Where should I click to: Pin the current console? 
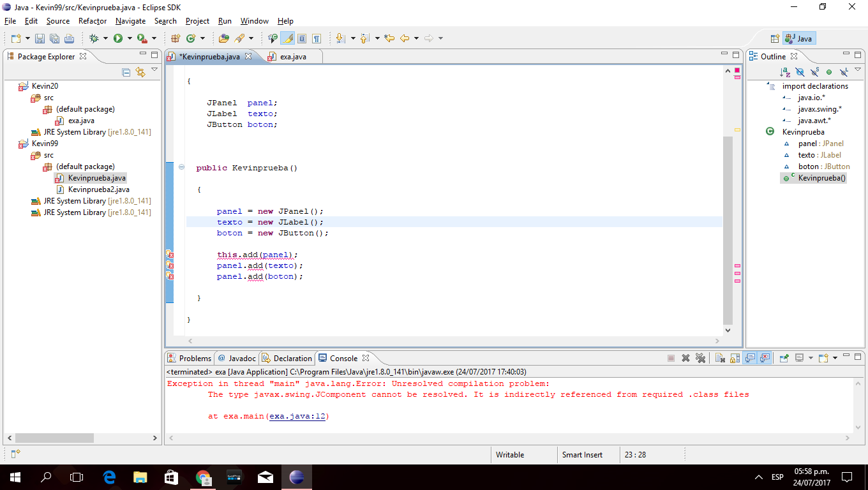[x=784, y=358]
